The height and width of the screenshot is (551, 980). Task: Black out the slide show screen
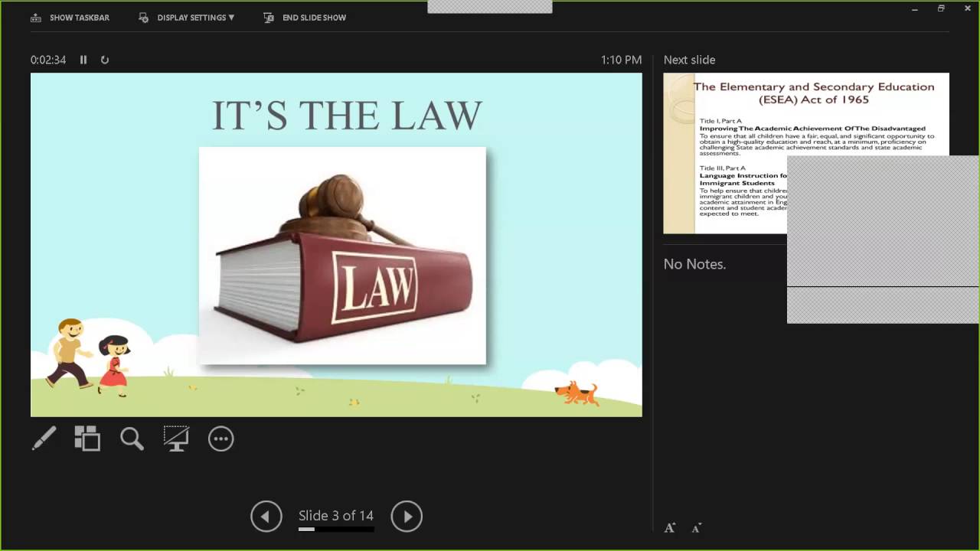[x=176, y=439]
